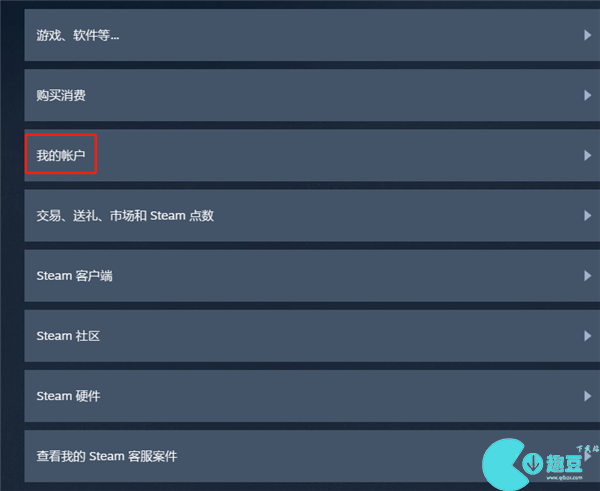Click the arrow icon on the 购买消费 row
The image size is (600, 491).
click(587, 95)
